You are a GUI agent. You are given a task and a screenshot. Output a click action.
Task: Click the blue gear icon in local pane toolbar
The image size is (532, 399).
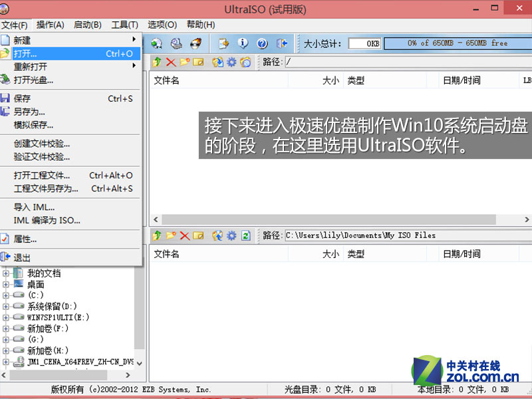(x=231, y=235)
